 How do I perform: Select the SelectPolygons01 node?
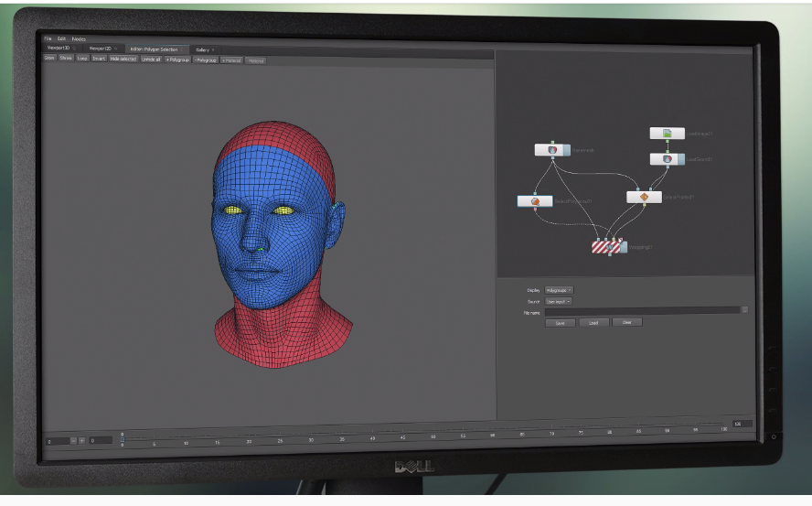tap(535, 201)
